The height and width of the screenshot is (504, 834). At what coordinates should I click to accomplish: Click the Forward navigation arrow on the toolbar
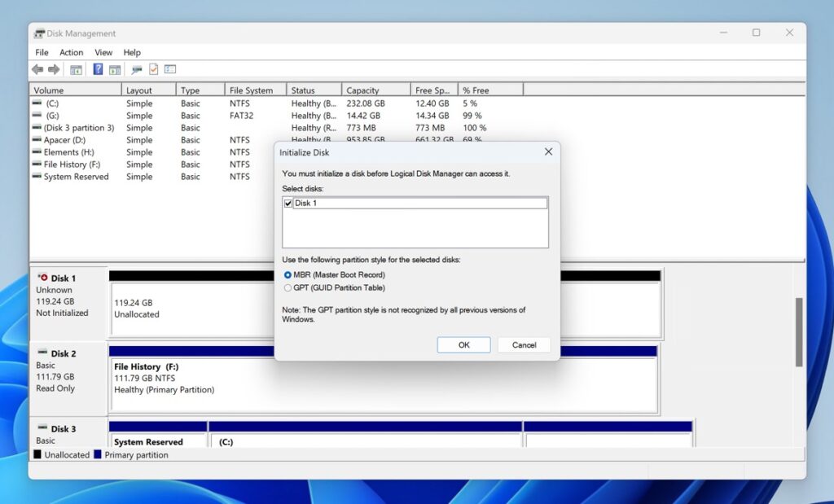click(54, 69)
